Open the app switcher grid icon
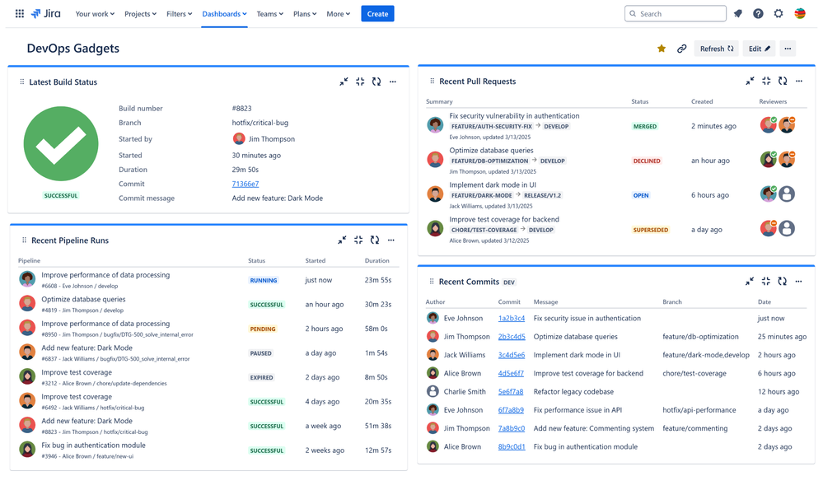Screen dimensions: 823x504 pyautogui.click(x=20, y=14)
